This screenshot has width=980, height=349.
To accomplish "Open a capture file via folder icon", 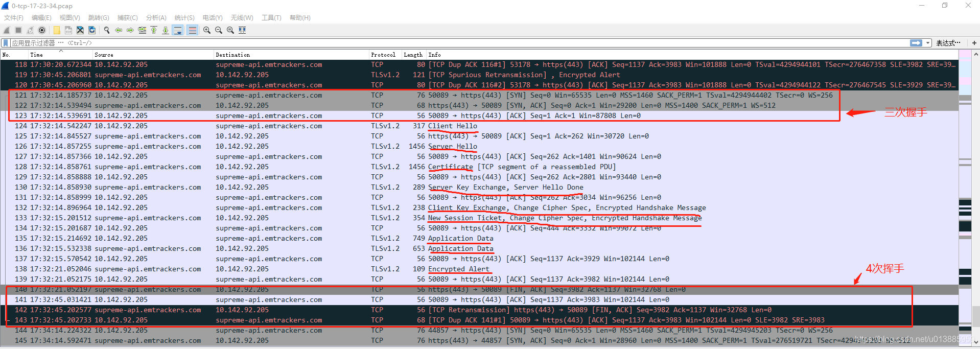I will 56,30.
